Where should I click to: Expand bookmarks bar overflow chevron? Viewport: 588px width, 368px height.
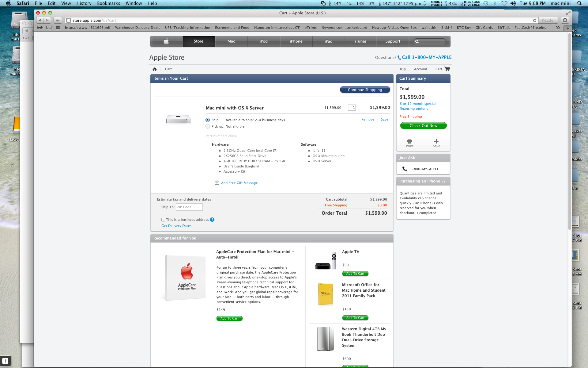[558, 28]
